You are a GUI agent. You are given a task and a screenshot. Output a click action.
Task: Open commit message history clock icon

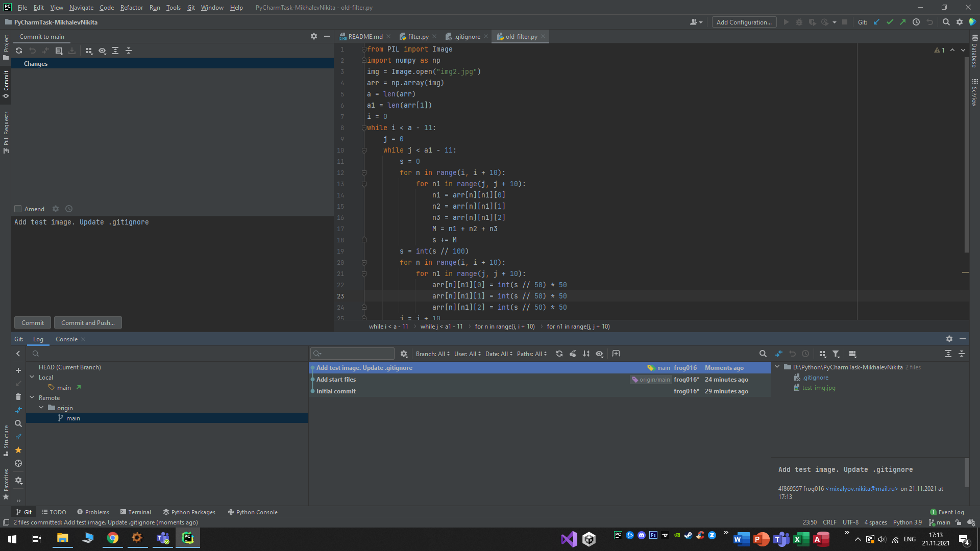tap(69, 209)
